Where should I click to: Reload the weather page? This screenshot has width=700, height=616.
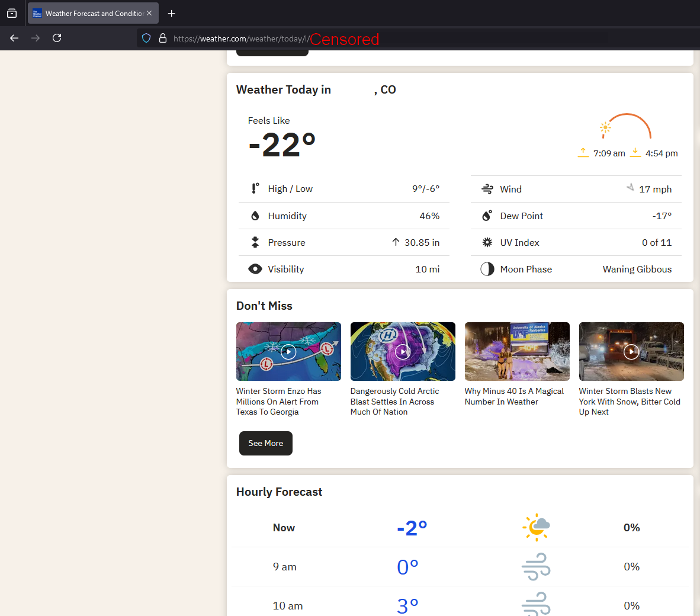(x=57, y=38)
